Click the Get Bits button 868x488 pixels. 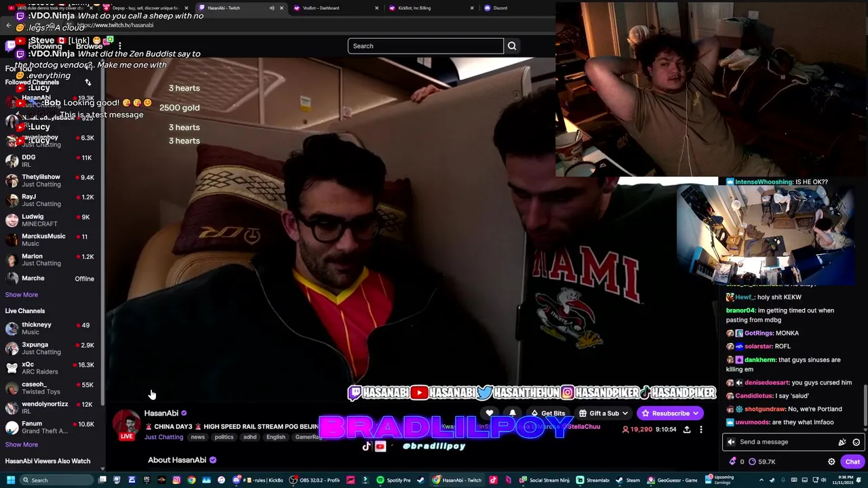(x=547, y=413)
